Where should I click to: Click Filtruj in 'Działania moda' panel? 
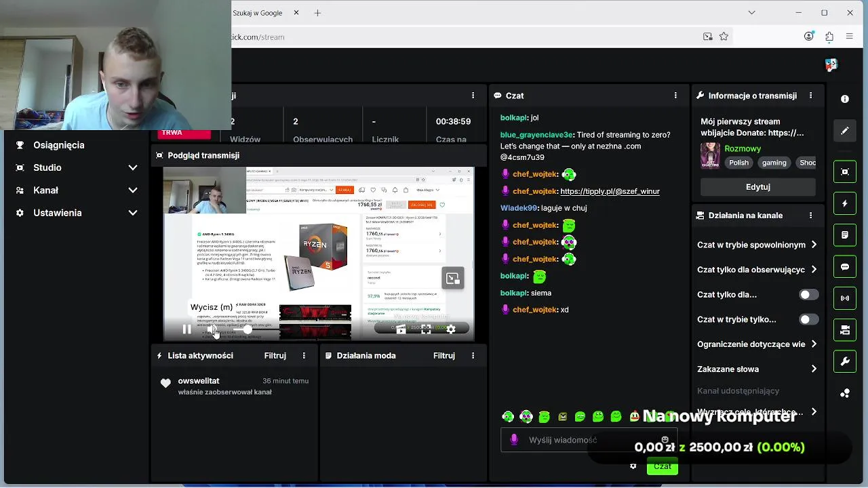[x=444, y=355]
